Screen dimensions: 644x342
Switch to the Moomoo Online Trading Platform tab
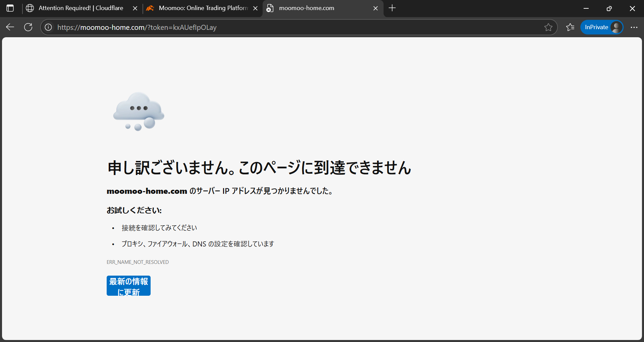(x=203, y=8)
